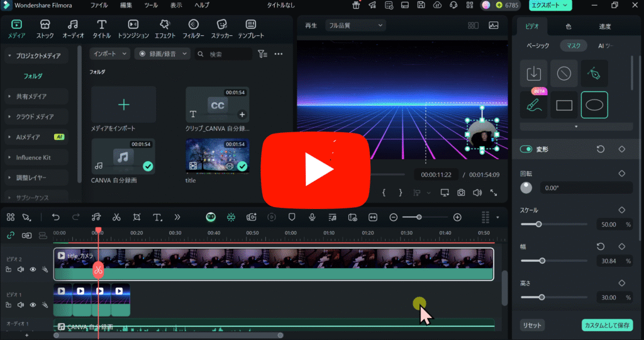644x340 pixels.
Task: Click the redo arrow in timeline toolbar
Action: 76,217
